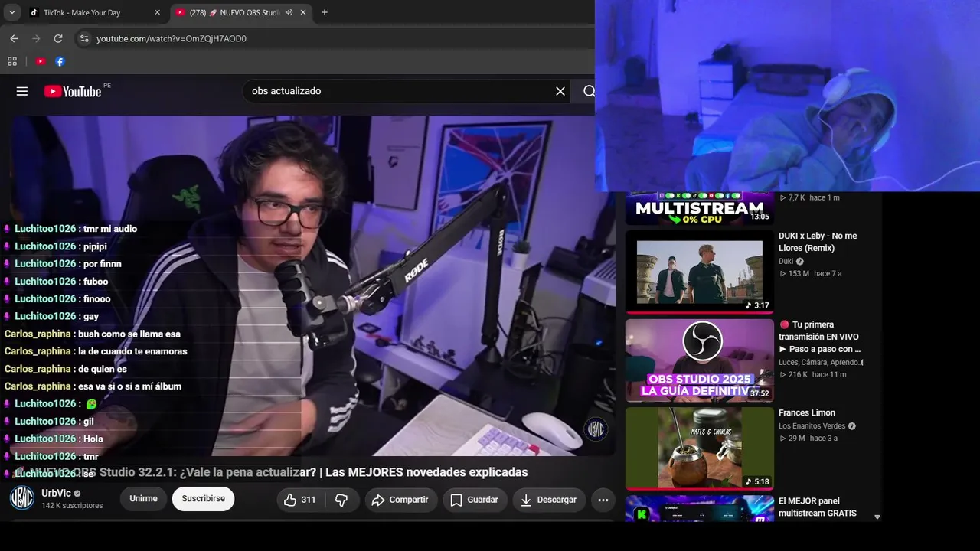This screenshot has height=551, width=980.
Task: Close the NUEVO OBS Studio tab
Action: click(303, 12)
